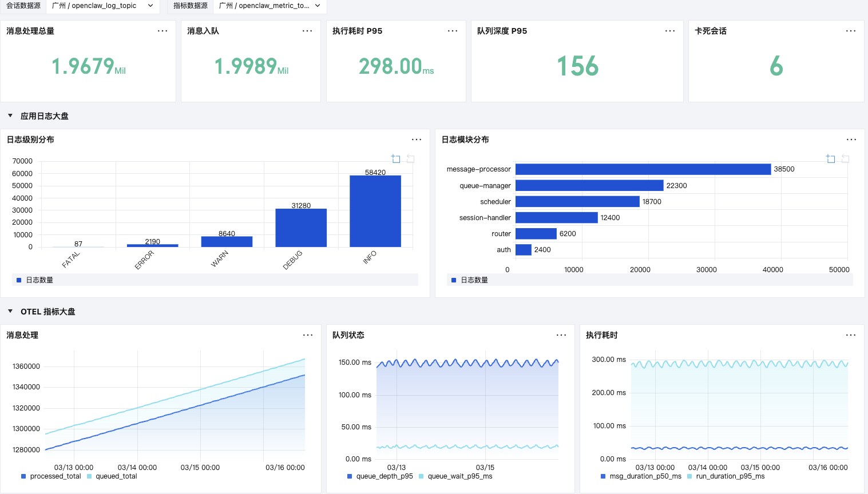Toggle 日志数量 legend swatch in 日志级别分布
The image size is (868, 494).
[19, 280]
